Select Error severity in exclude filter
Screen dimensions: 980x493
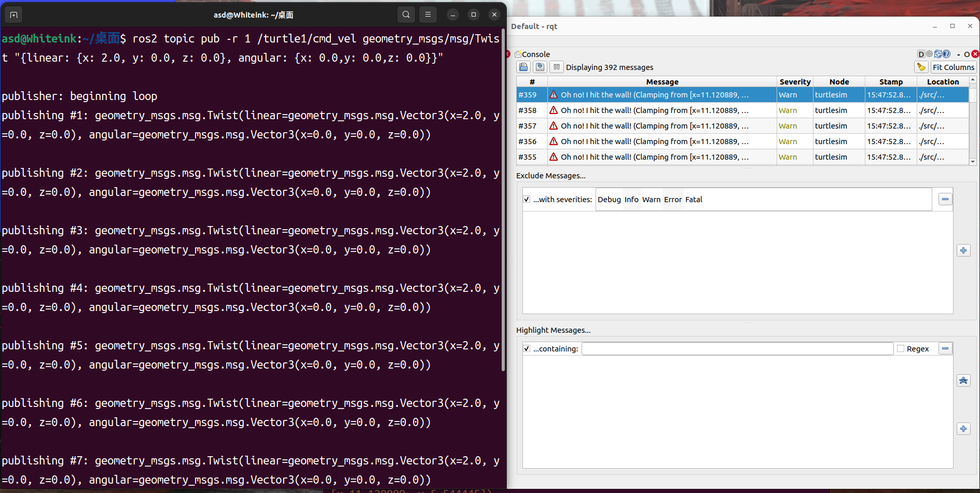(673, 200)
